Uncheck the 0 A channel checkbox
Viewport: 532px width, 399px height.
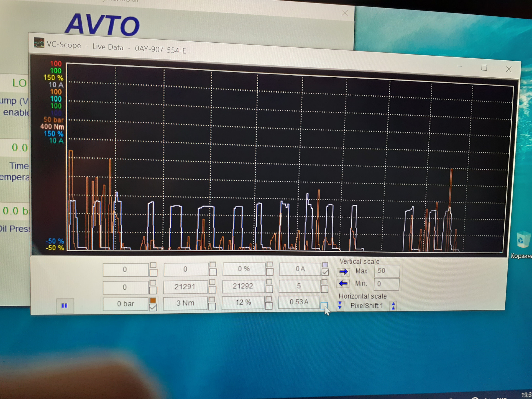click(325, 272)
